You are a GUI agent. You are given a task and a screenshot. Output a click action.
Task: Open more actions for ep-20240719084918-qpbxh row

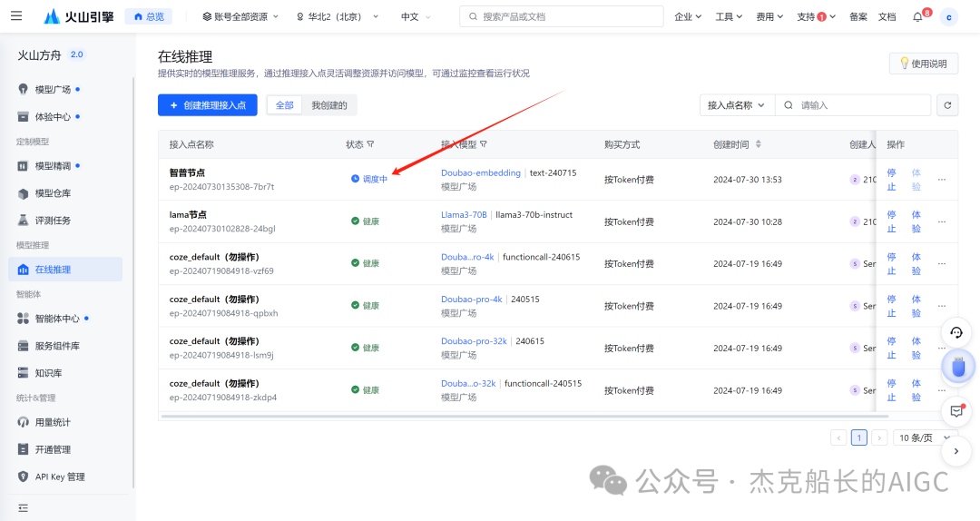pyautogui.click(x=942, y=306)
